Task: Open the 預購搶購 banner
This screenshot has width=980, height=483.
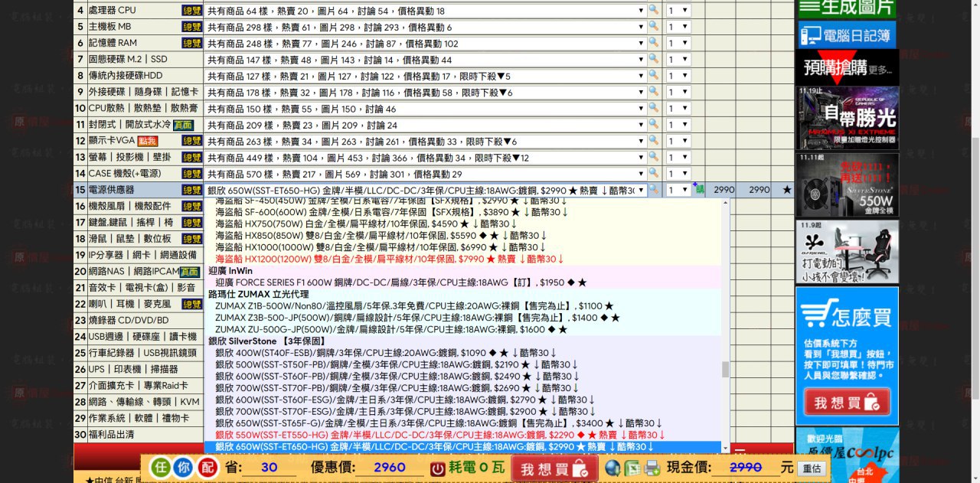Action: pyautogui.click(x=847, y=67)
